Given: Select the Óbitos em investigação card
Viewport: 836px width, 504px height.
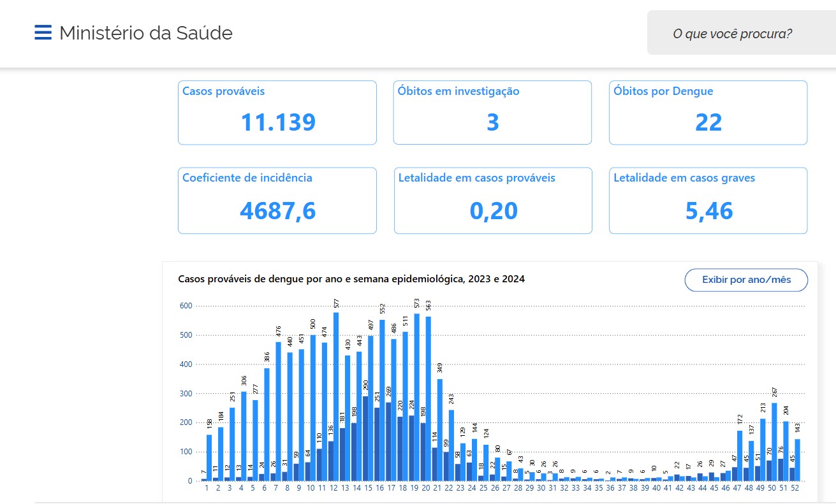Looking at the screenshot, I should pos(492,113).
